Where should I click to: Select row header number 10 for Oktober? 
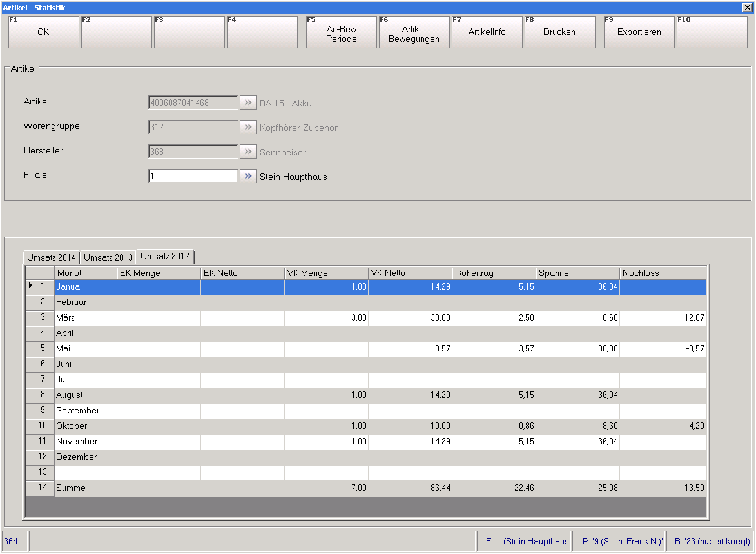pyautogui.click(x=40, y=426)
